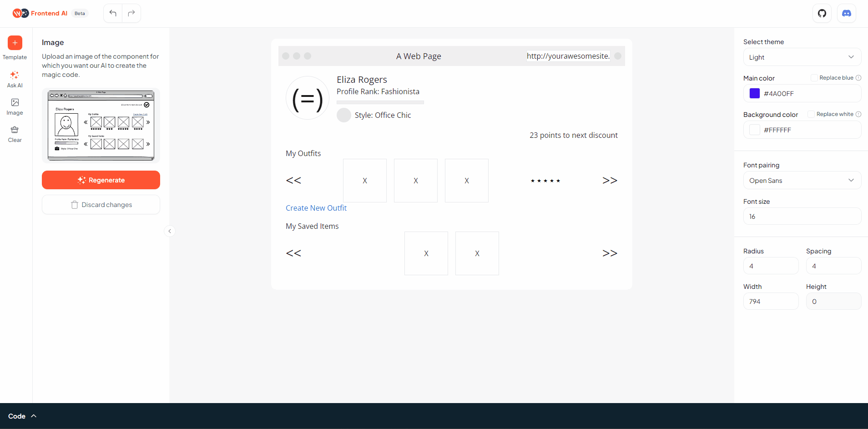Viewport: 868px width, 429px height.
Task: Open the GitHub repository icon
Action: pyautogui.click(x=822, y=13)
